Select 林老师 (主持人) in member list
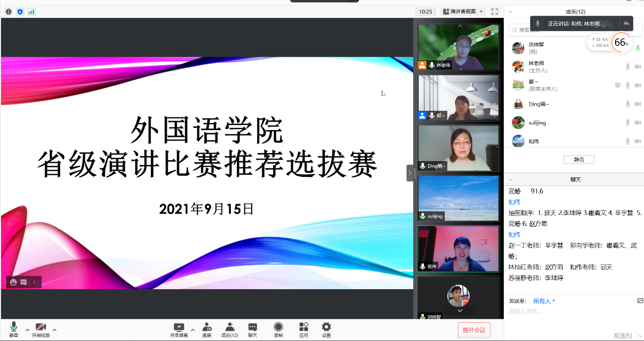This screenshot has width=644, height=341. pyautogui.click(x=574, y=67)
